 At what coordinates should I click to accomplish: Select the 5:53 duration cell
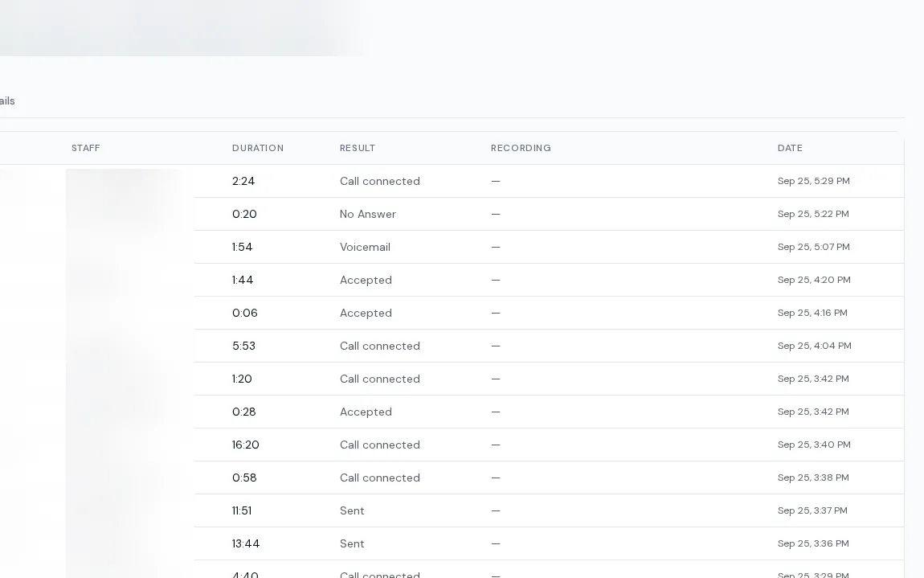pos(243,346)
